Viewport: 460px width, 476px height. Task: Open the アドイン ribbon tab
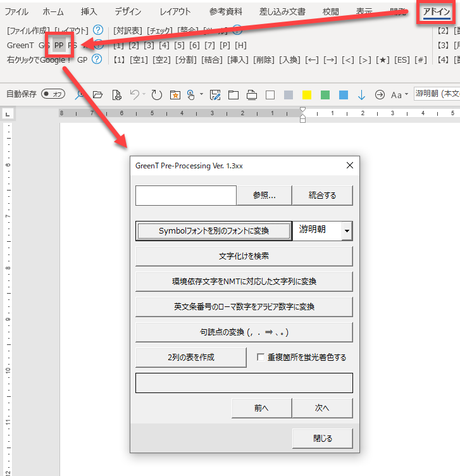(x=436, y=11)
